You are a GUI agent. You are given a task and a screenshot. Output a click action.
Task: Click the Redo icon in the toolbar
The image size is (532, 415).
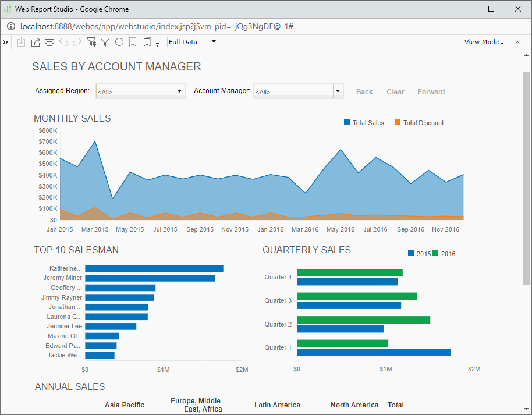pos(77,42)
